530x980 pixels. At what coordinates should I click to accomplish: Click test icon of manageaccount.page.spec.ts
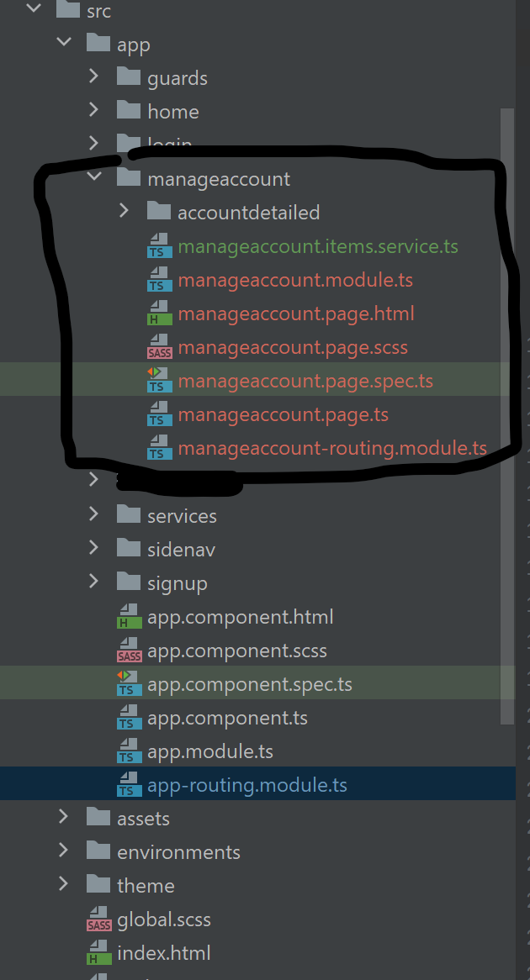[x=160, y=380]
